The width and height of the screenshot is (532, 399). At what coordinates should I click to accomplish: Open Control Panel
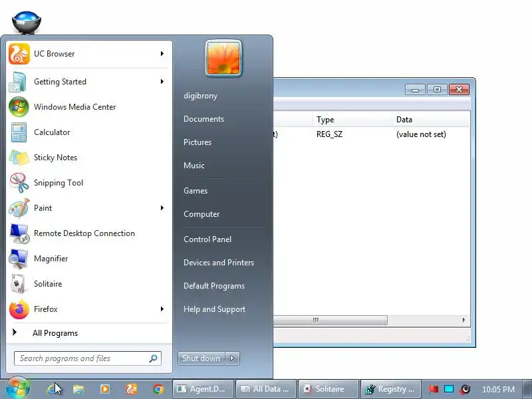[x=207, y=239]
